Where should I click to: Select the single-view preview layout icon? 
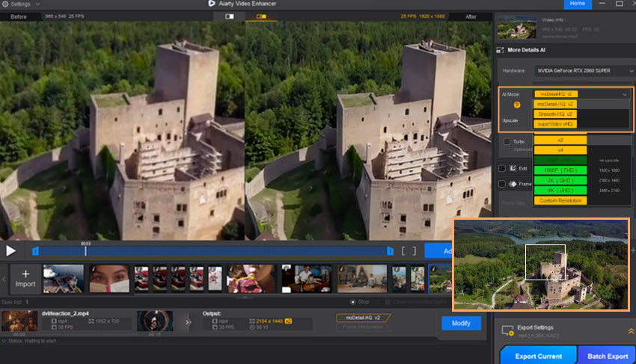tap(230, 16)
